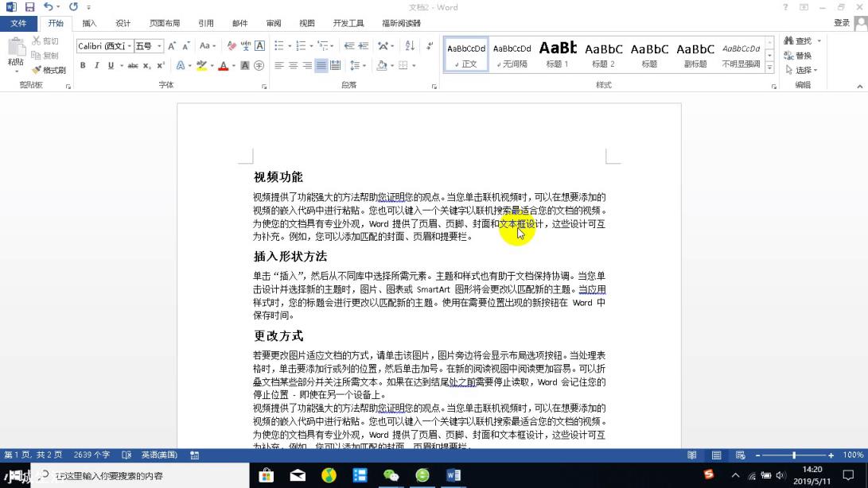Apply superscript formatting
Screen dimensions: 868x488
point(161,66)
